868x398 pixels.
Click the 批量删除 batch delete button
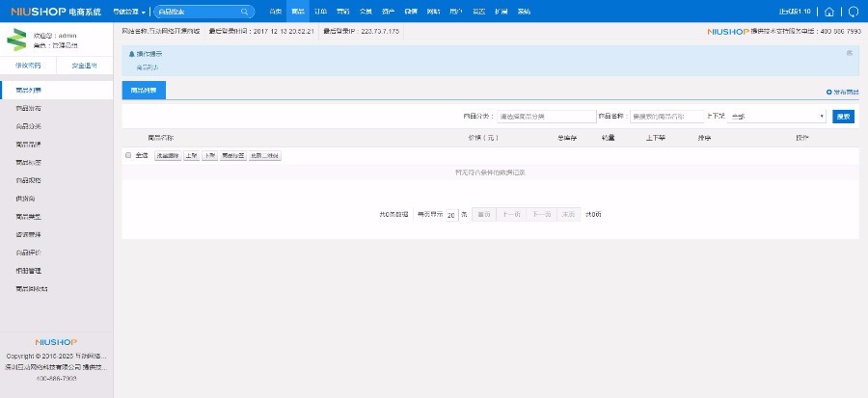coord(167,156)
